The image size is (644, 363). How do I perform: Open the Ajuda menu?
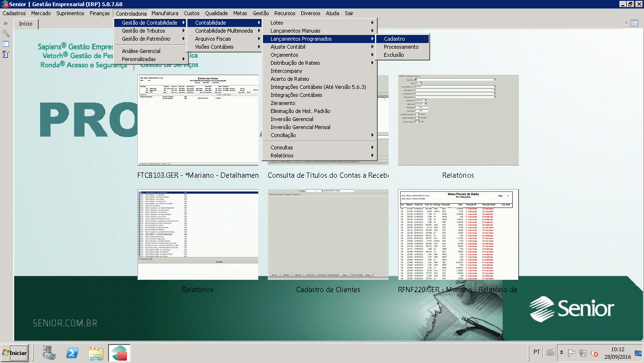click(332, 13)
